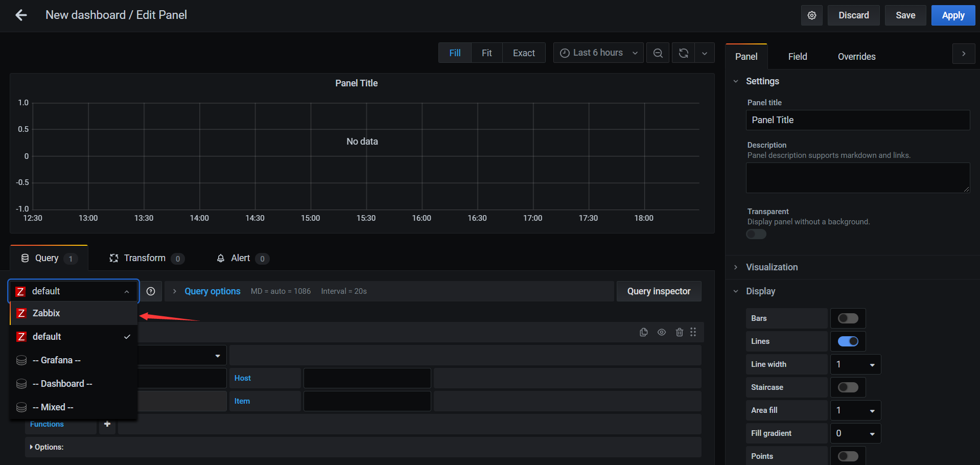Click the Discard button
The height and width of the screenshot is (465, 980).
click(x=853, y=15)
